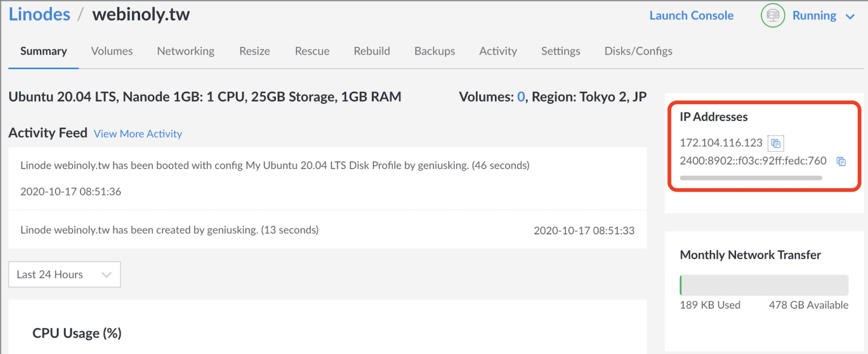The image size is (868, 354).
Task: Open the Disks/Configs tab
Action: coord(639,51)
